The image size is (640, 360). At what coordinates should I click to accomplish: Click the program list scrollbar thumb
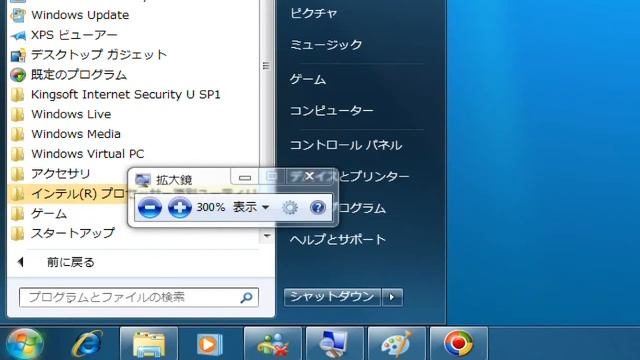266,66
